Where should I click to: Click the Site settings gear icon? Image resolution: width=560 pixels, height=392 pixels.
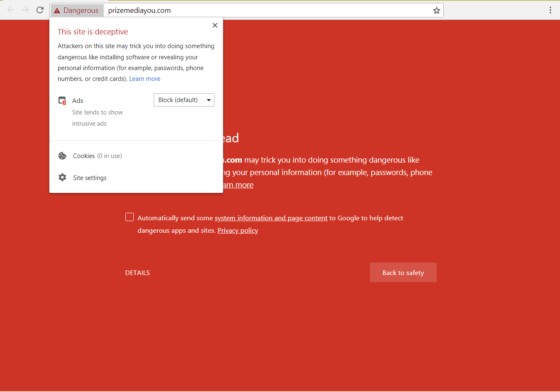(x=62, y=178)
